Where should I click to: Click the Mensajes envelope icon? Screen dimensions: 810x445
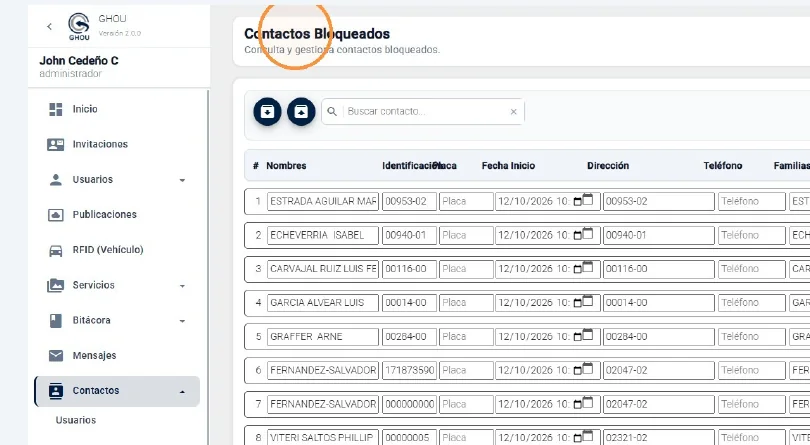(x=55, y=356)
